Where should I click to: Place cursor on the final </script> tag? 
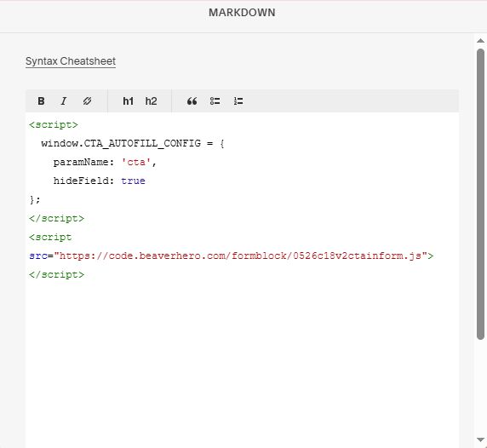(56, 274)
